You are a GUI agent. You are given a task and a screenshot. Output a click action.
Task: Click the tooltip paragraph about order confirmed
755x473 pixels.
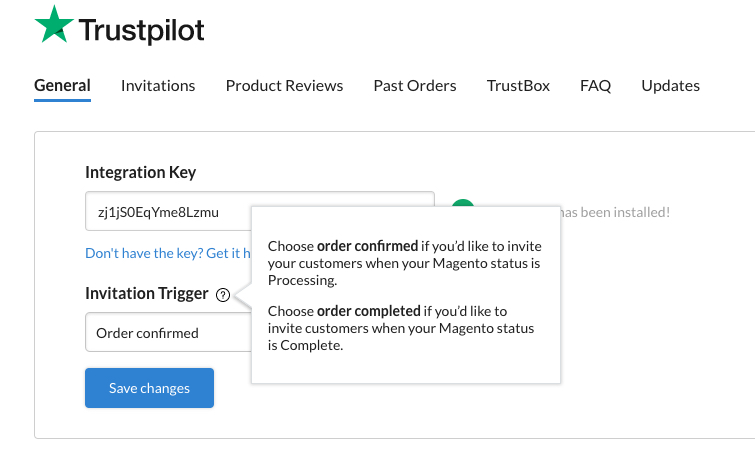[x=404, y=263]
